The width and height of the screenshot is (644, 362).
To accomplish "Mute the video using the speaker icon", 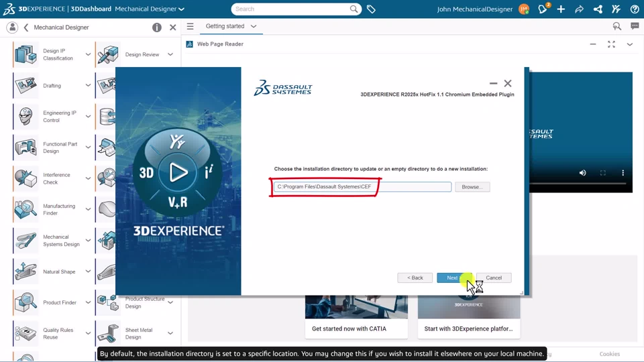I will 582,173.
